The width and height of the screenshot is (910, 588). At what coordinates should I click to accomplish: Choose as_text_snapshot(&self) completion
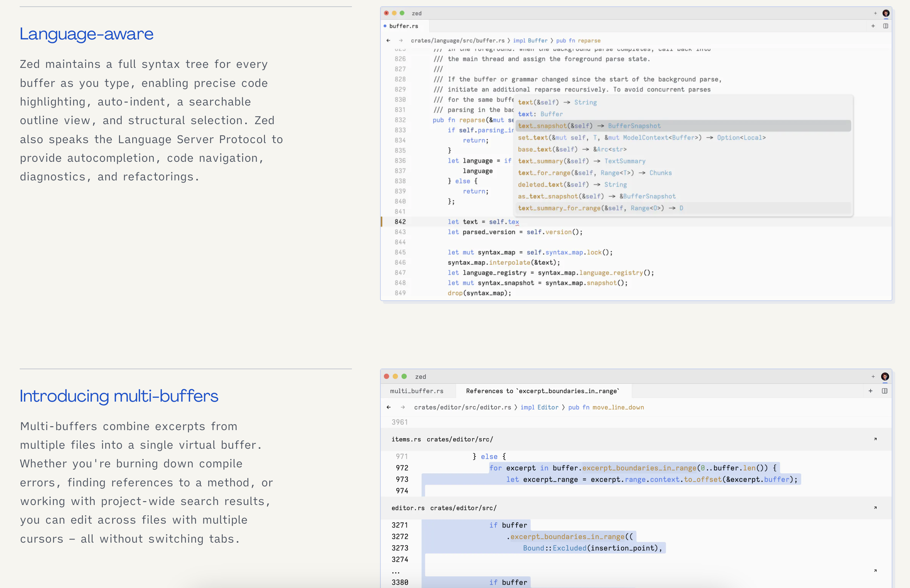(x=683, y=196)
